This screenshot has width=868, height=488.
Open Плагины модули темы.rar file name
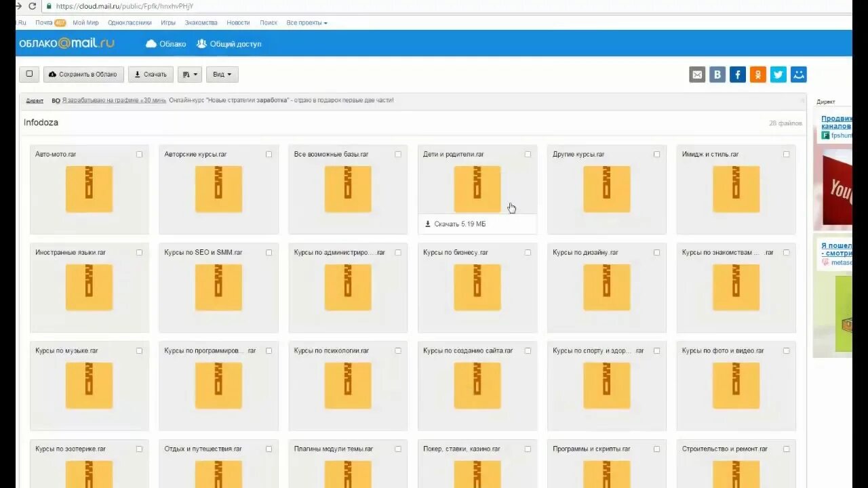pos(334,449)
